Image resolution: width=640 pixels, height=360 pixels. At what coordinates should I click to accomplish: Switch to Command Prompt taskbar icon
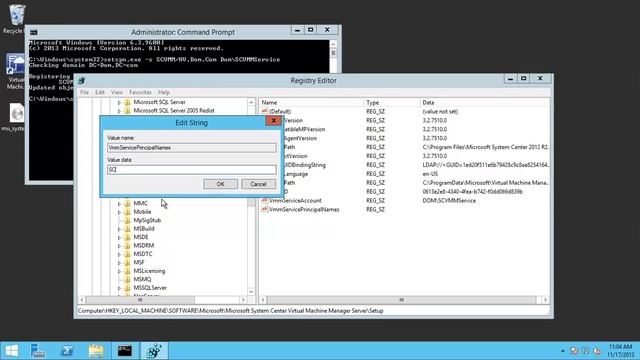tap(125, 351)
